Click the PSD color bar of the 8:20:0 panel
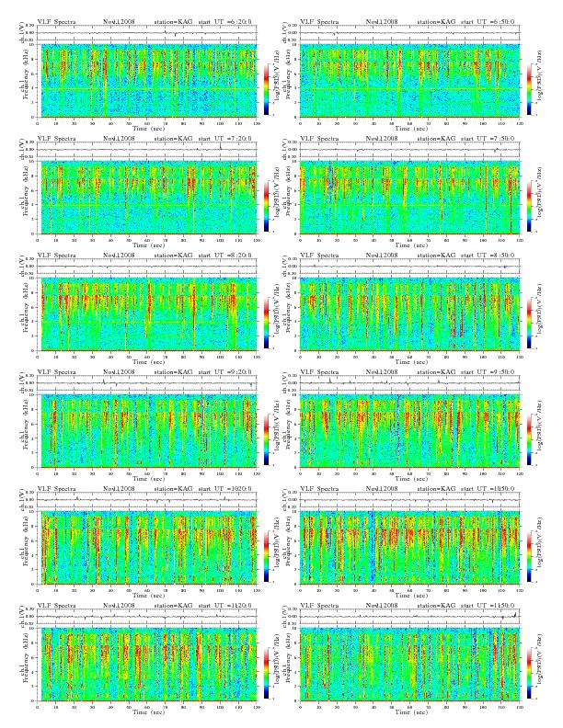 (266, 323)
